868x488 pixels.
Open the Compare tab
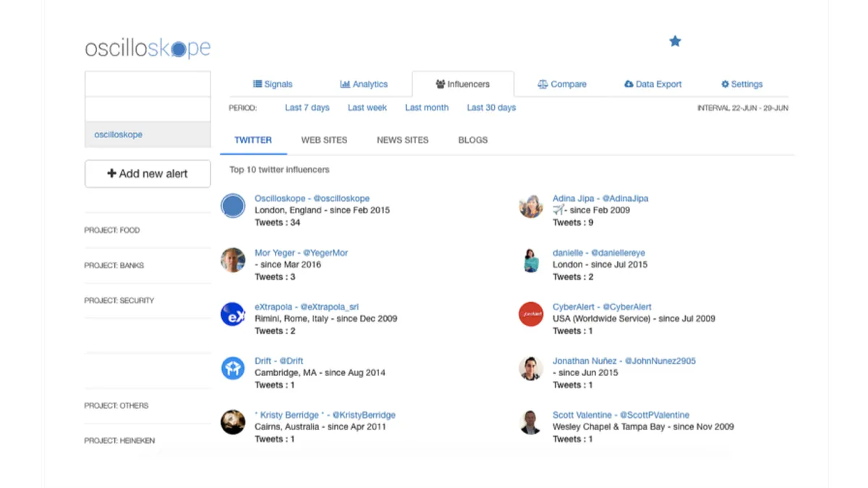coord(562,84)
